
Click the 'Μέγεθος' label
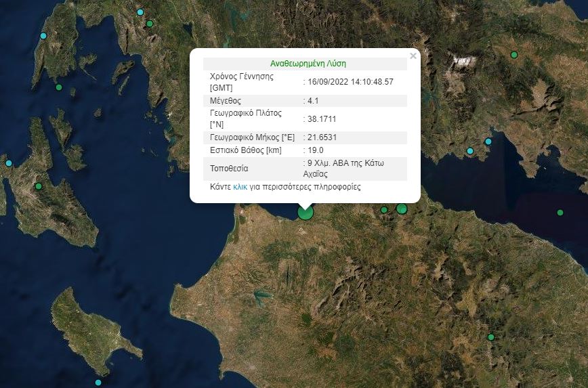point(226,101)
